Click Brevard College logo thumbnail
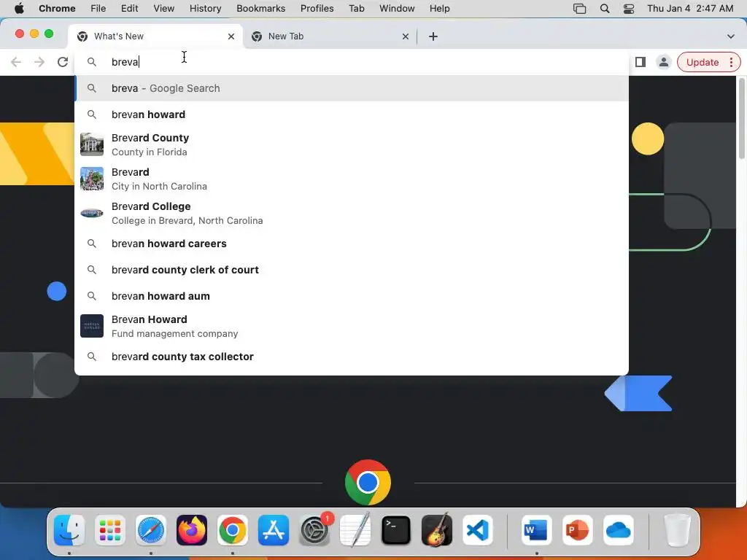The height and width of the screenshot is (560, 747). pyautogui.click(x=92, y=213)
